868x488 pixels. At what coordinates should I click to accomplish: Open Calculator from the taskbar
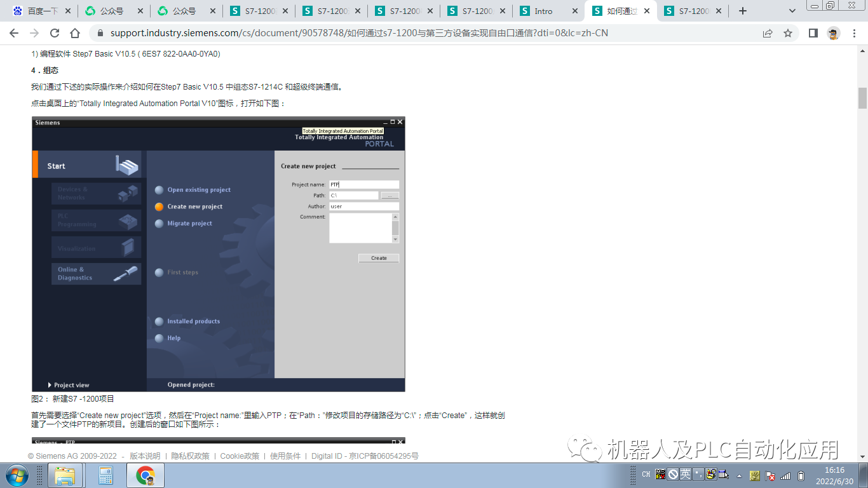105,475
